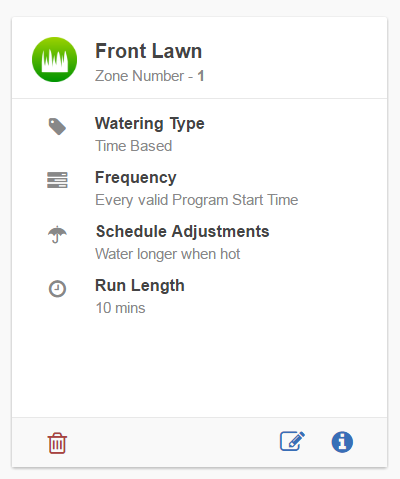Click the Frequency stacked bars icon
This screenshot has height=479, width=400.
tap(57, 180)
